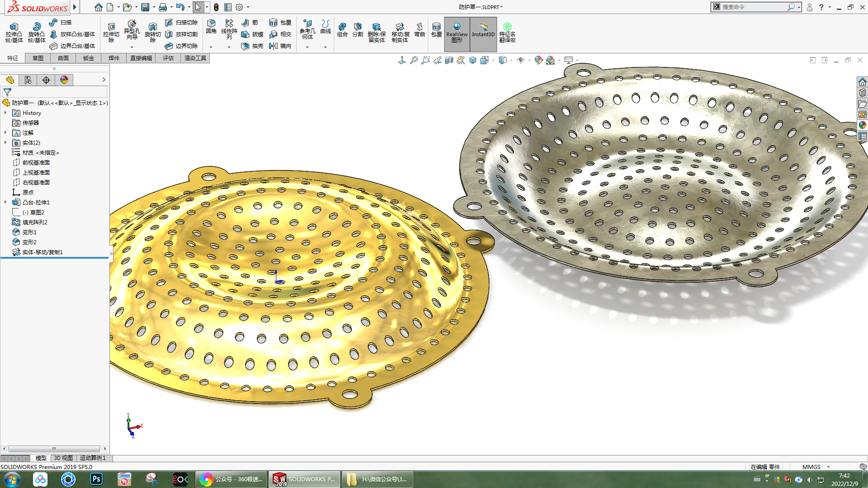Switch to the 直接编辑 (Direct Editing) tab

click(141, 58)
